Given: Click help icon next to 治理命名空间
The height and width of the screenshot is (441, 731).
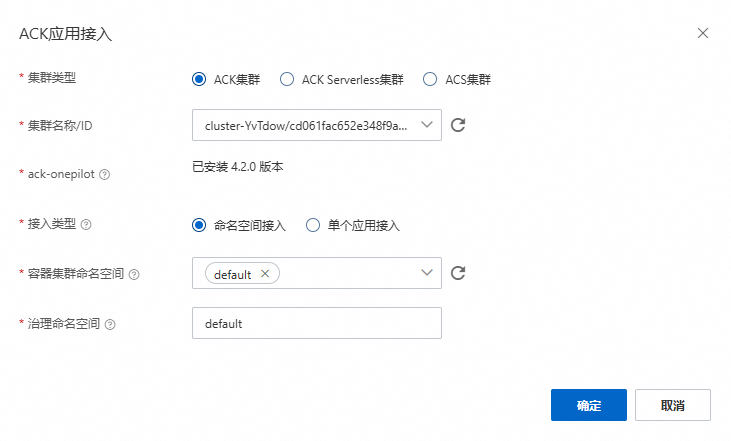Looking at the screenshot, I should point(110,324).
